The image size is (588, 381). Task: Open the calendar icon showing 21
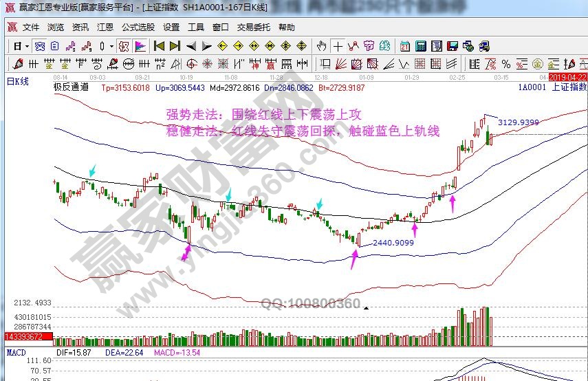404,47
